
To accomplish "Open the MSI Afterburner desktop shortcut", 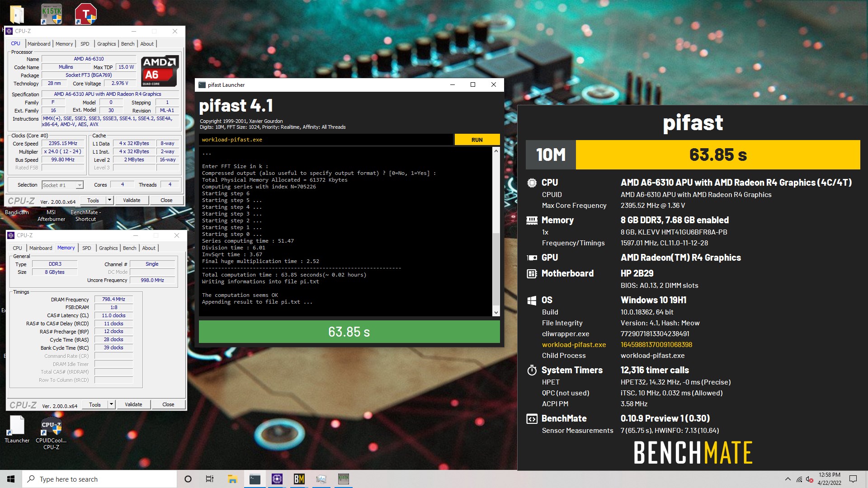I will (51, 216).
